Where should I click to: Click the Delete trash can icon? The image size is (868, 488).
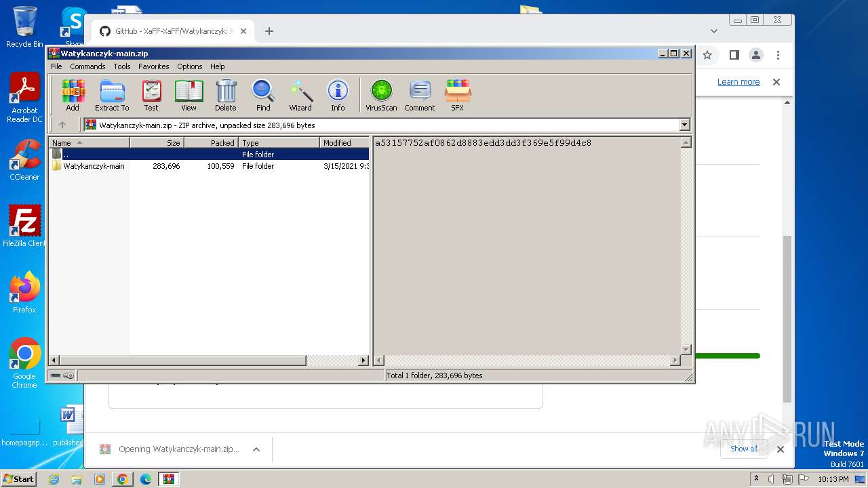click(x=226, y=96)
